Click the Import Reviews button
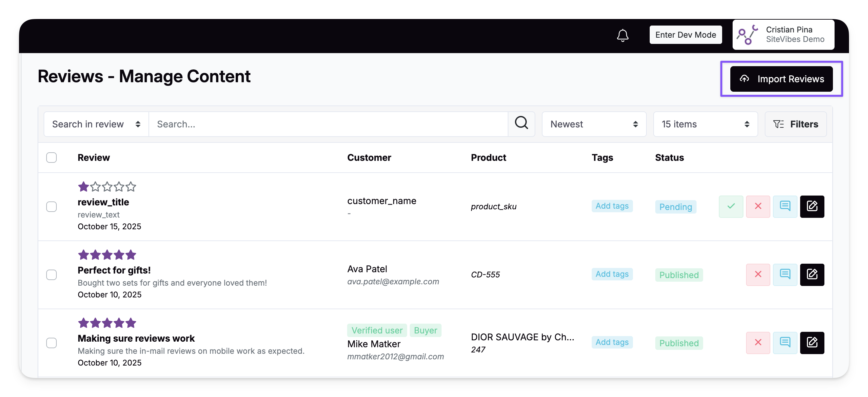The image size is (868, 397). pos(781,79)
